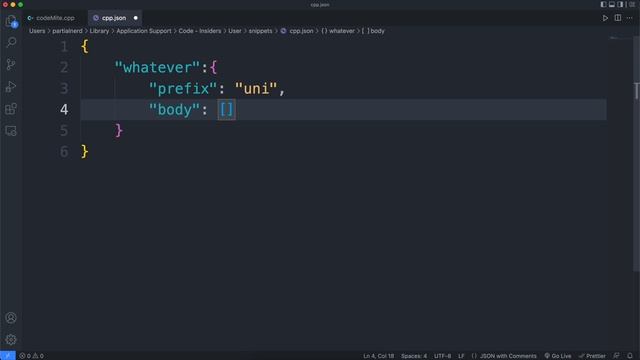The image size is (640, 360).
Task: Place cursor on the "prefix" key
Action: [x=183, y=89]
